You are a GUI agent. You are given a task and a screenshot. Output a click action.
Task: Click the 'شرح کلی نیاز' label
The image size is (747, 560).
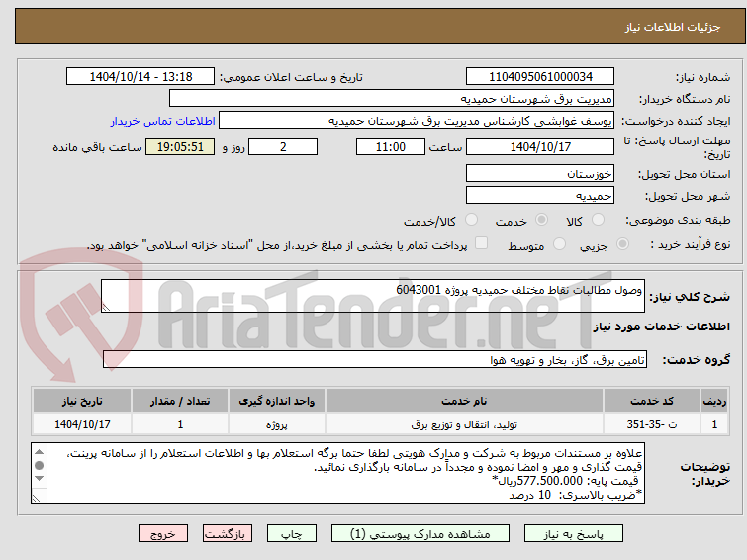(690, 297)
